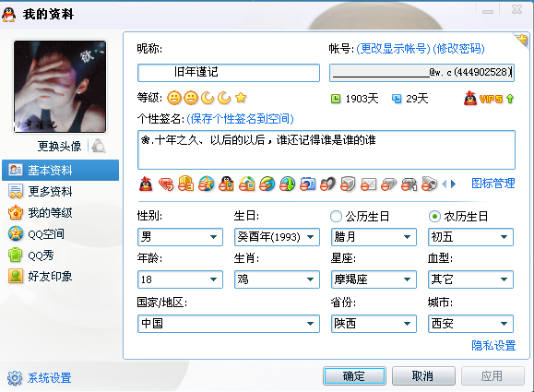Open the birth day dropdown 初五
Image resolution: width=534 pixels, height=392 pixels.
pos(470,237)
